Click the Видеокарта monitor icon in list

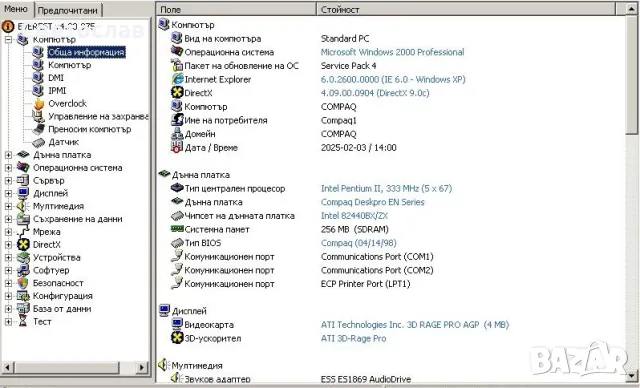tap(177, 324)
